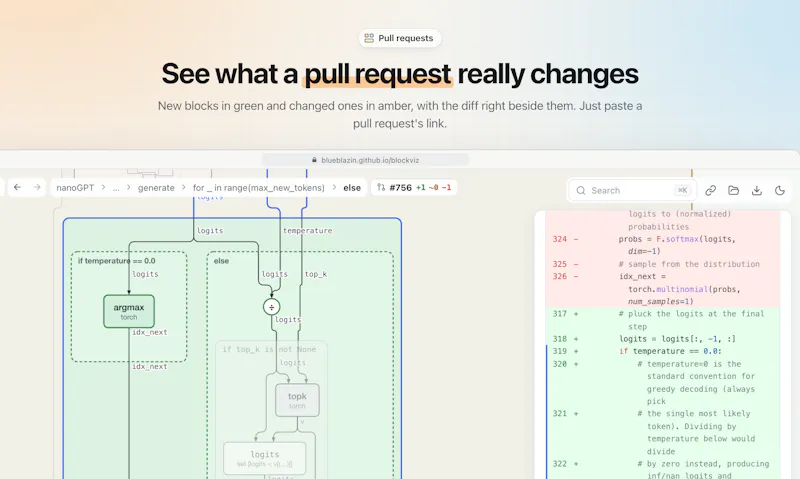Screen dimensions: 800x479
Task: Select the argmax torch block
Action: (x=129, y=311)
